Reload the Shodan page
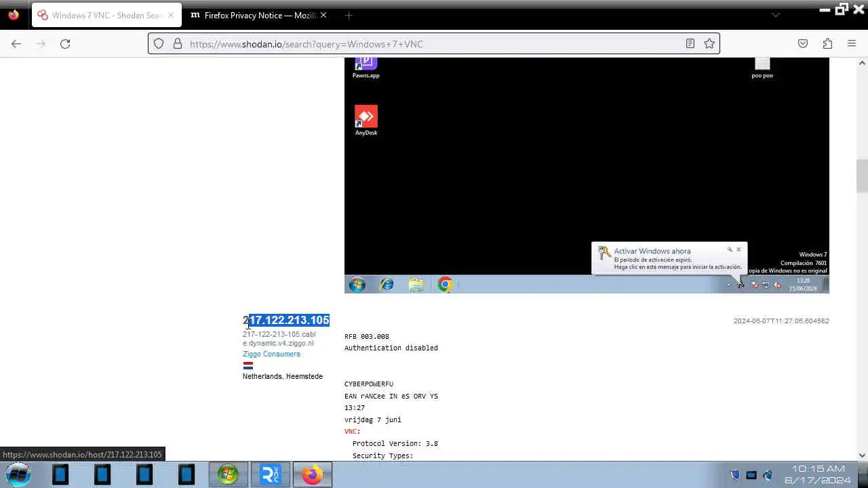Screen dimensions: 868x488 coord(65,43)
